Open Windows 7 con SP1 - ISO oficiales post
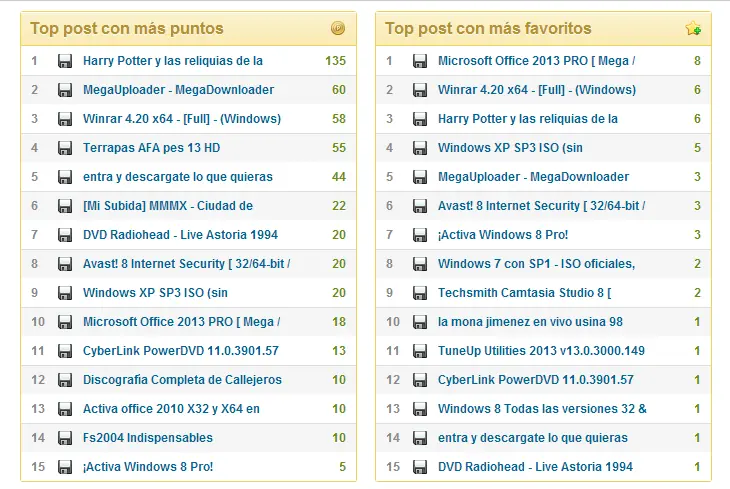Image resolution: width=730 pixels, height=489 pixels. (536, 264)
